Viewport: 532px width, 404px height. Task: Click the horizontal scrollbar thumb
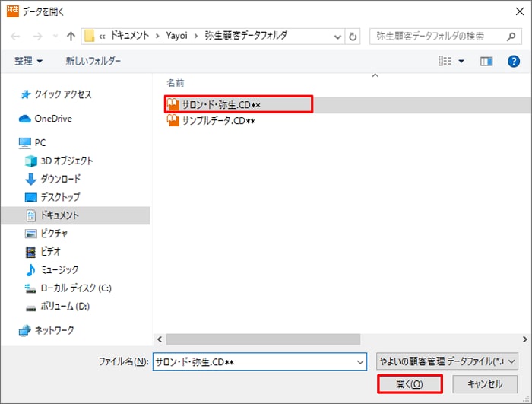click(x=263, y=339)
